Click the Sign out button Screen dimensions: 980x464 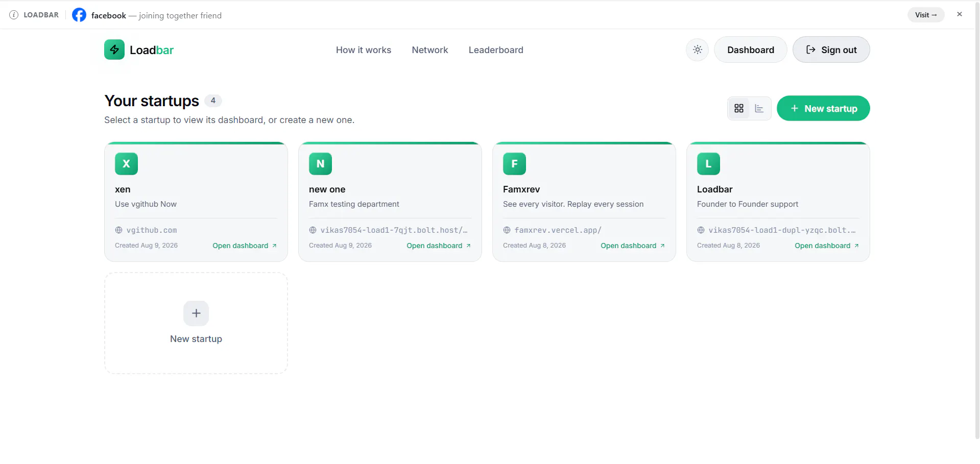pos(831,50)
